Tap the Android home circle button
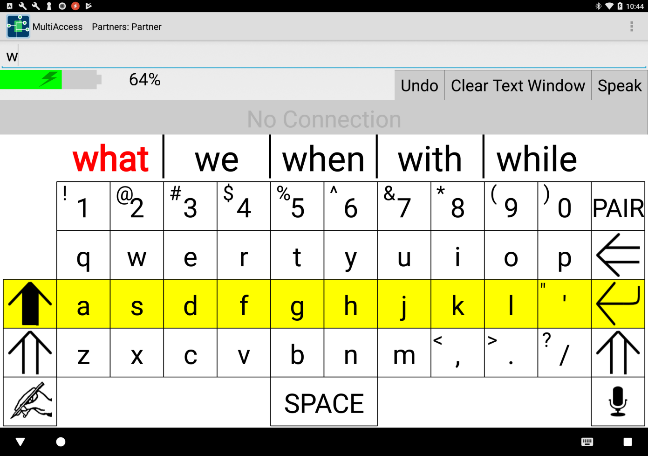 click(61, 442)
